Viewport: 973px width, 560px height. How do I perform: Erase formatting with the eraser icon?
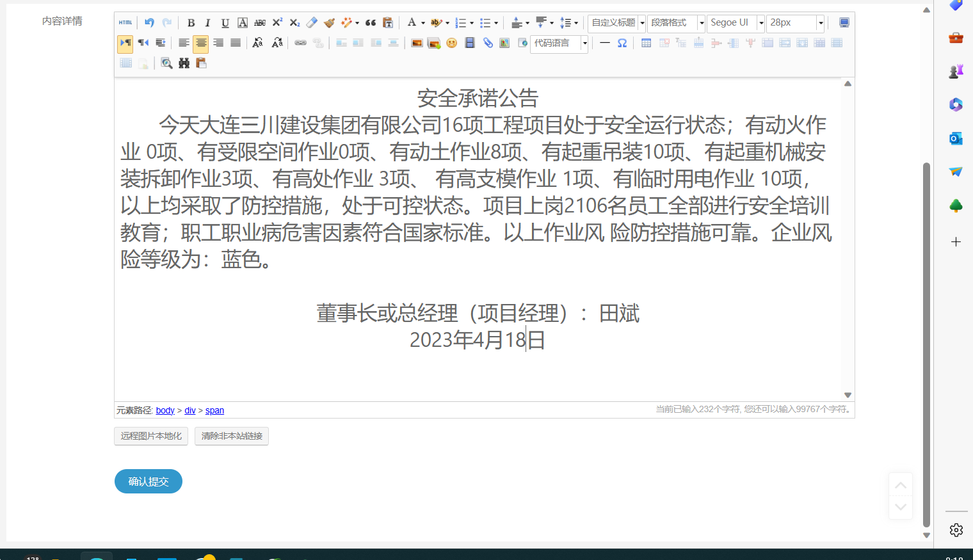312,23
